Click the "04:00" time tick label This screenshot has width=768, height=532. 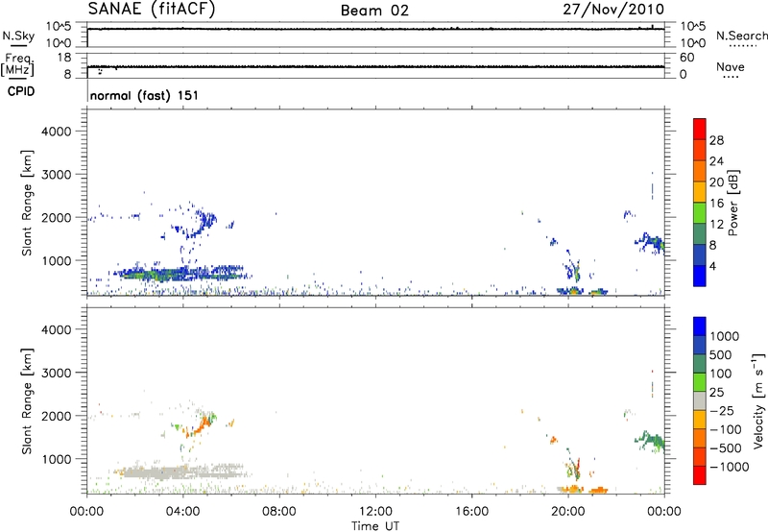pos(182,512)
